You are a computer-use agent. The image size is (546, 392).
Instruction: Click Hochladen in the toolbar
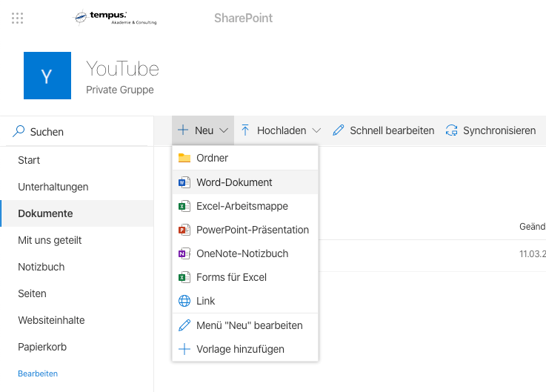point(282,130)
